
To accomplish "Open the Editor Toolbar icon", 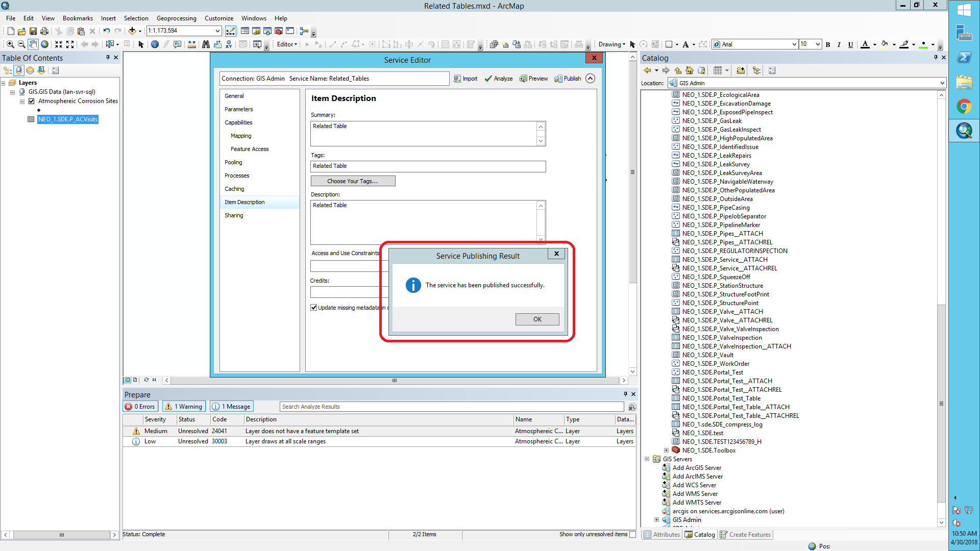I will (x=231, y=31).
